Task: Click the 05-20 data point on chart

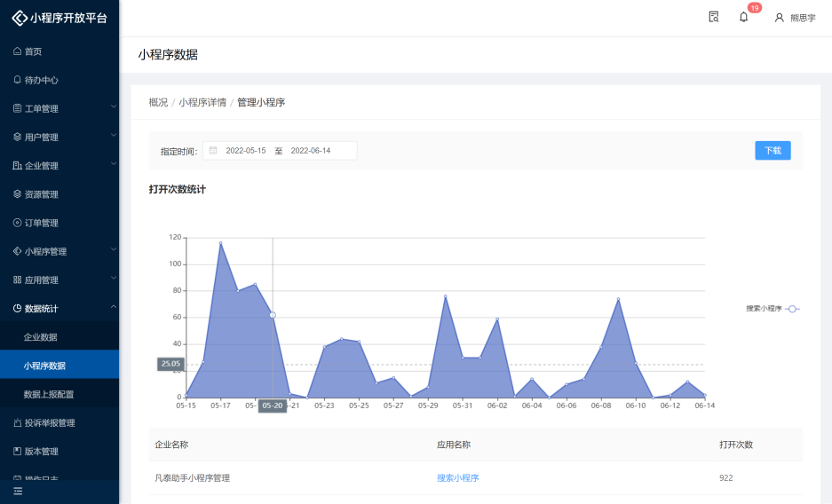Action: 273,315
